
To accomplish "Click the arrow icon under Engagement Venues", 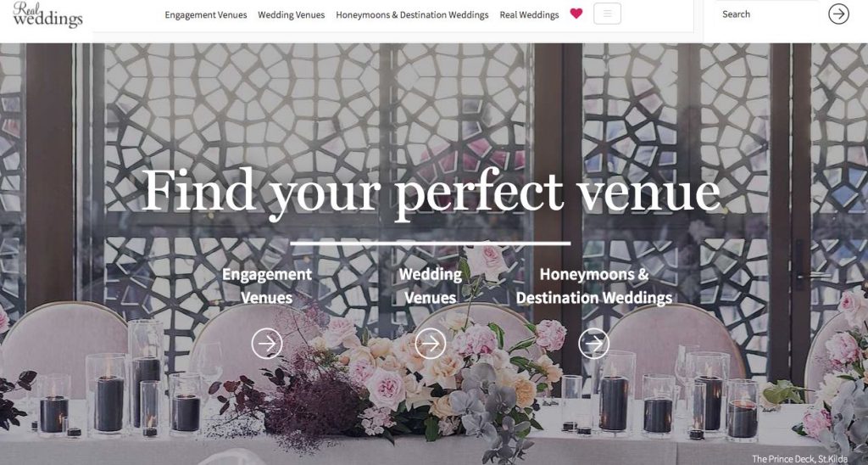I will [267, 344].
